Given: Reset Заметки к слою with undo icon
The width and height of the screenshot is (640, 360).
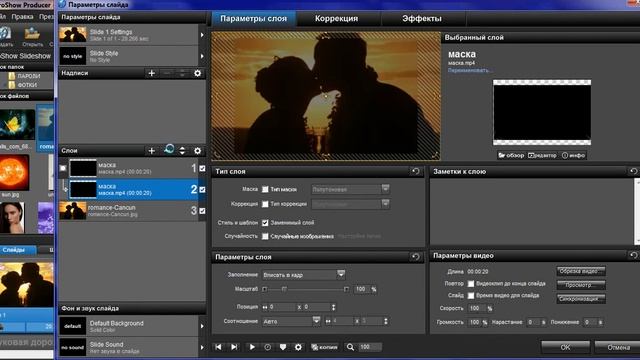Looking at the screenshot, I should pos(633,171).
